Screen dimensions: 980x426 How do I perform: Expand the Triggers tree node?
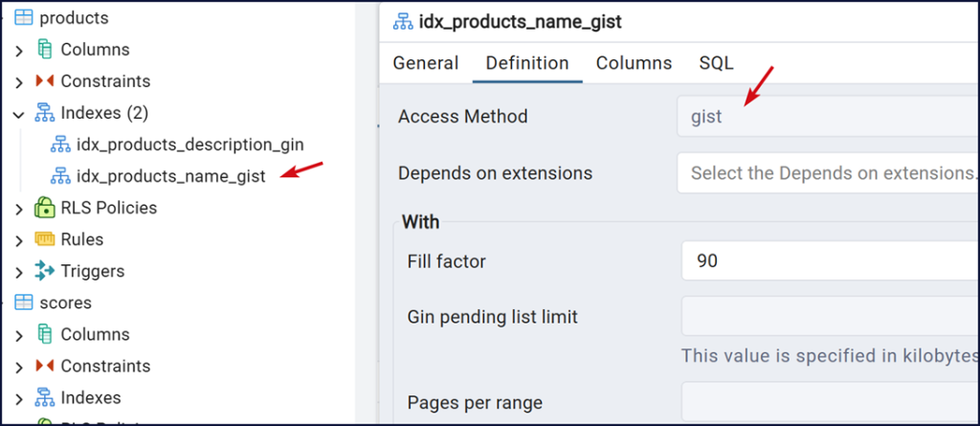18,271
